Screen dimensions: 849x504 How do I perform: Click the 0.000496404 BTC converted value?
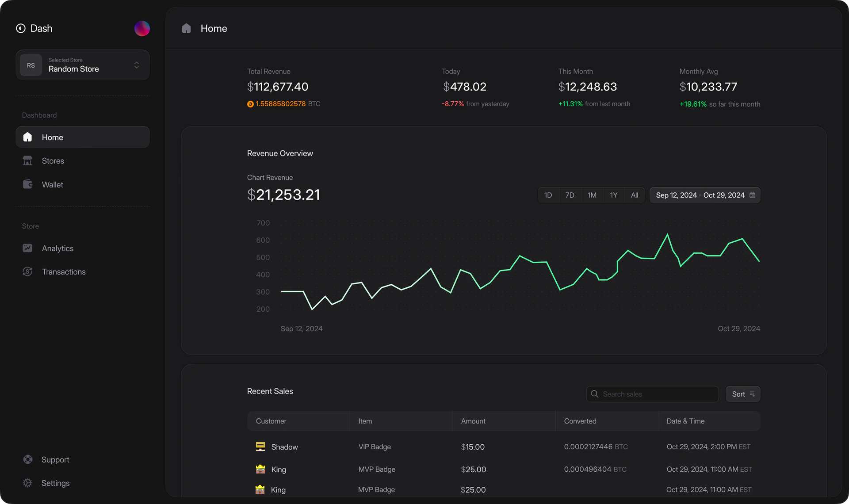[x=595, y=469]
